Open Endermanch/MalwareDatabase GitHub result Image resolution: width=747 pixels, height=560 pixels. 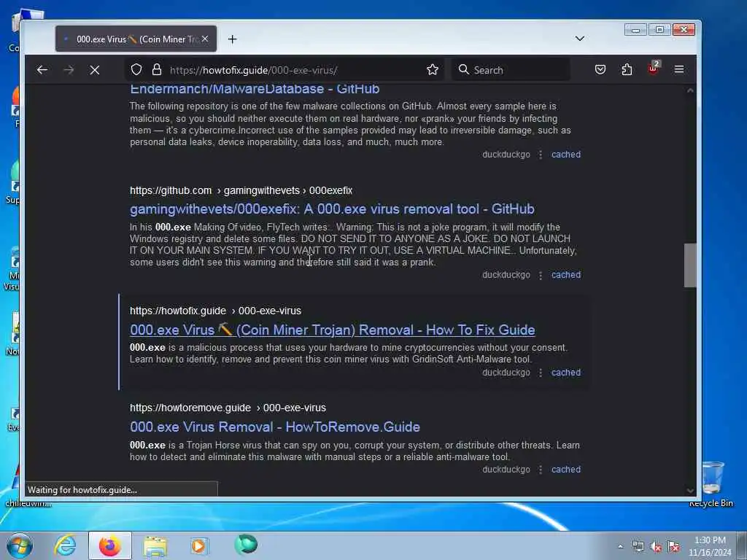tap(255, 89)
